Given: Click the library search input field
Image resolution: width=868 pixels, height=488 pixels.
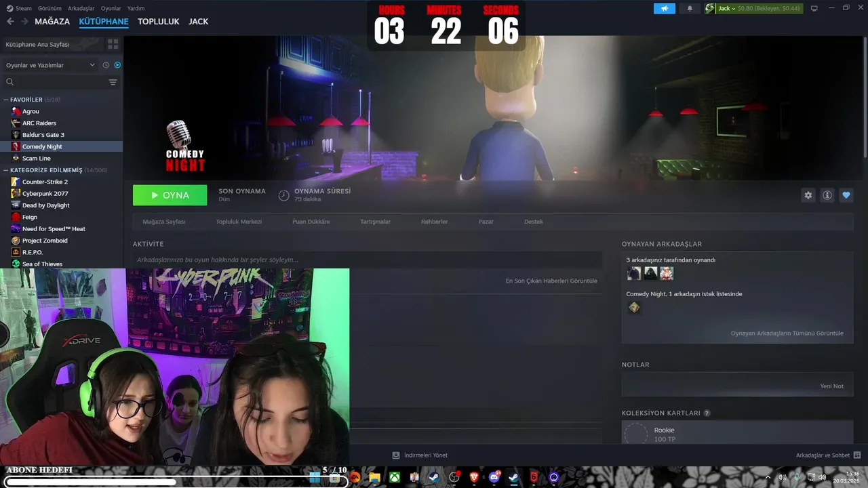Looking at the screenshot, I should point(60,82).
